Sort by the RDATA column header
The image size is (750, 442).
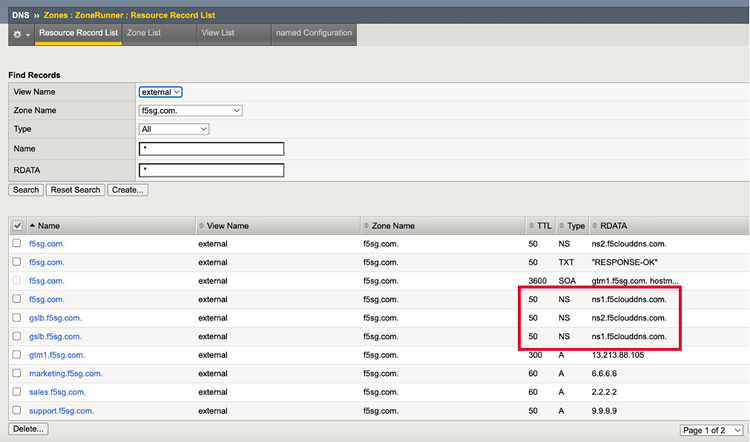pos(616,226)
